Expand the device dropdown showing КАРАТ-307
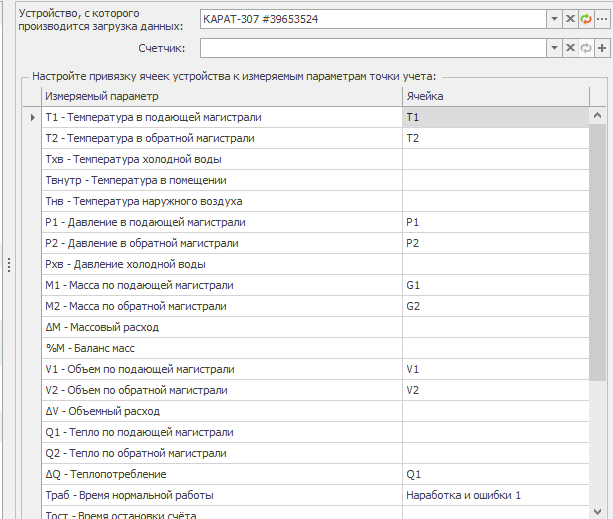The width and height of the screenshot is (613, 519). [x=554, y=19]
